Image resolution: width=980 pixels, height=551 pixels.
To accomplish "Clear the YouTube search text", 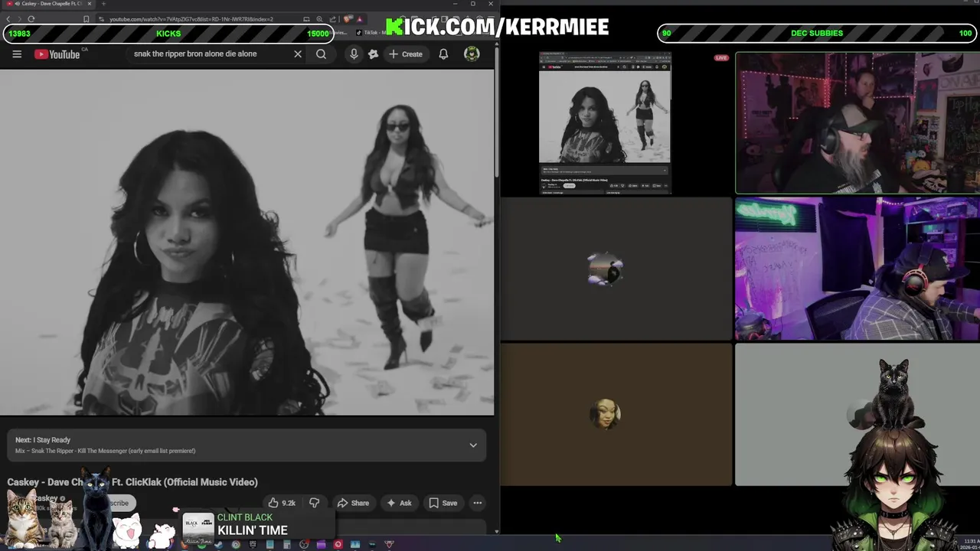I will (298, 54).
